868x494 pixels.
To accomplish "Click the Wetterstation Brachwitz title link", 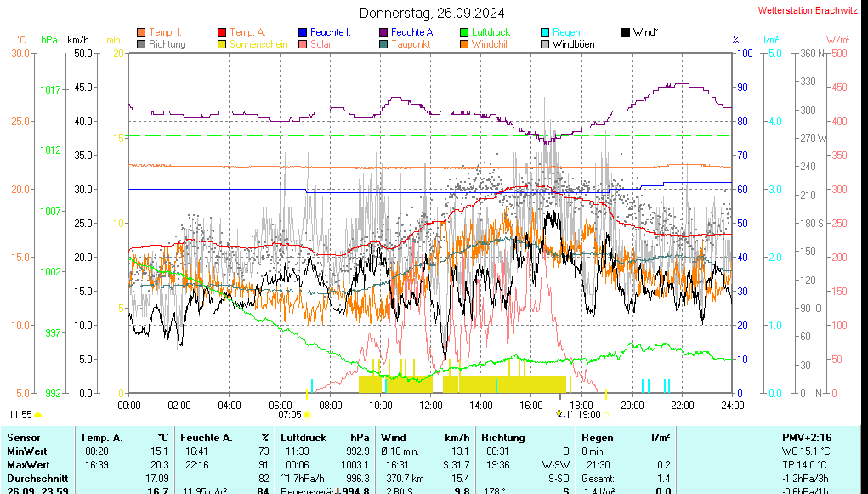I will coord(807,11).
